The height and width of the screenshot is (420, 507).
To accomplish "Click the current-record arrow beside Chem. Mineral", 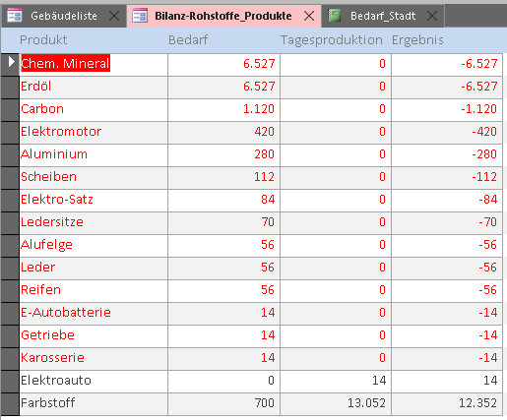I will [x=10, y=62].
